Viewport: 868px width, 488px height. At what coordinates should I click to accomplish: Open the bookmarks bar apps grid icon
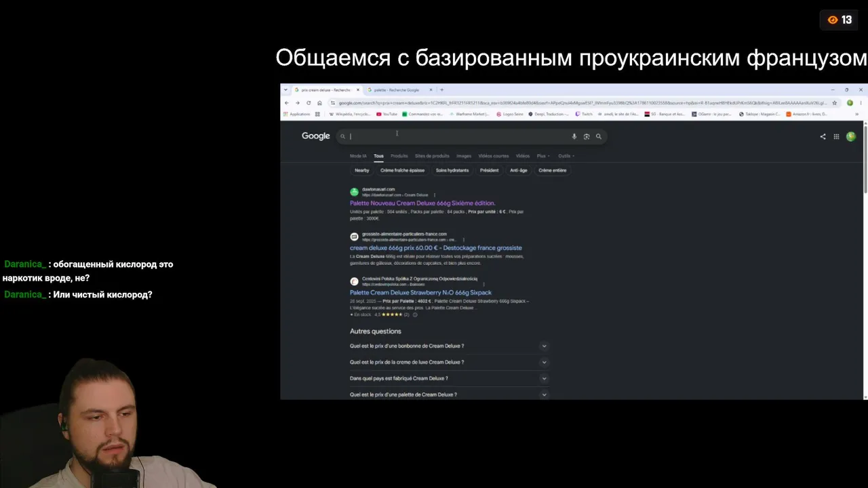317,114
